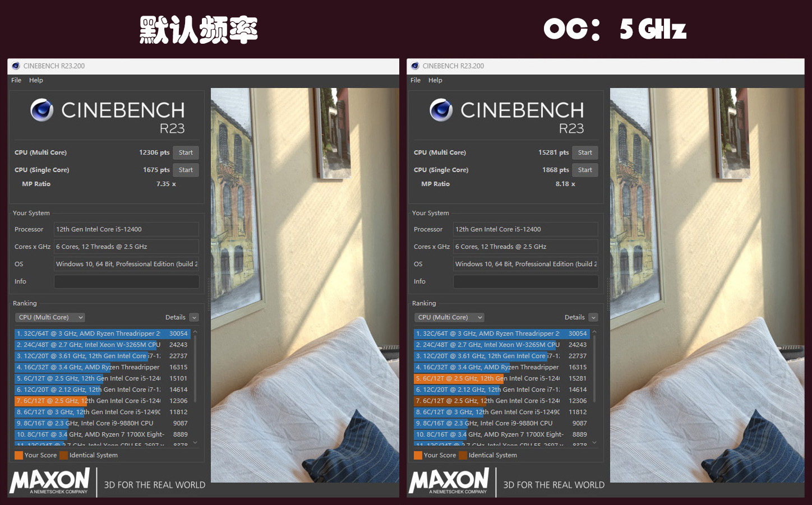
Task: Open the Help menu in the OC 5 GHz window
Action: pyautogui.click(x=435, y=80)
